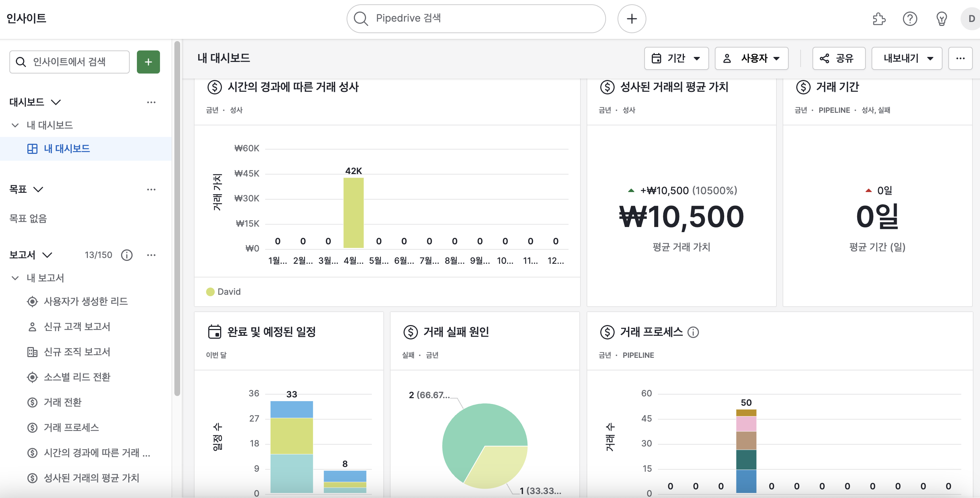980x498 pixels.
Task: Click the lightbulb tips icon
Action: [941, 19]
